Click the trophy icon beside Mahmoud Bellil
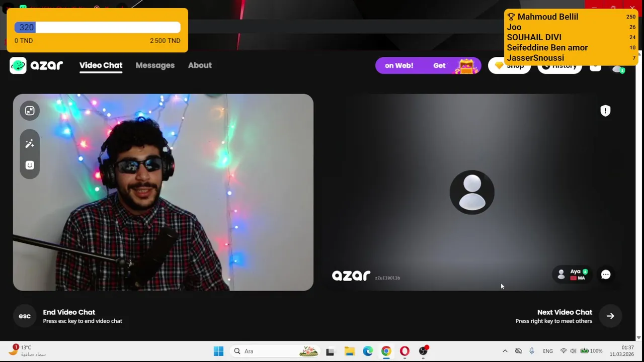 (511, 17)
